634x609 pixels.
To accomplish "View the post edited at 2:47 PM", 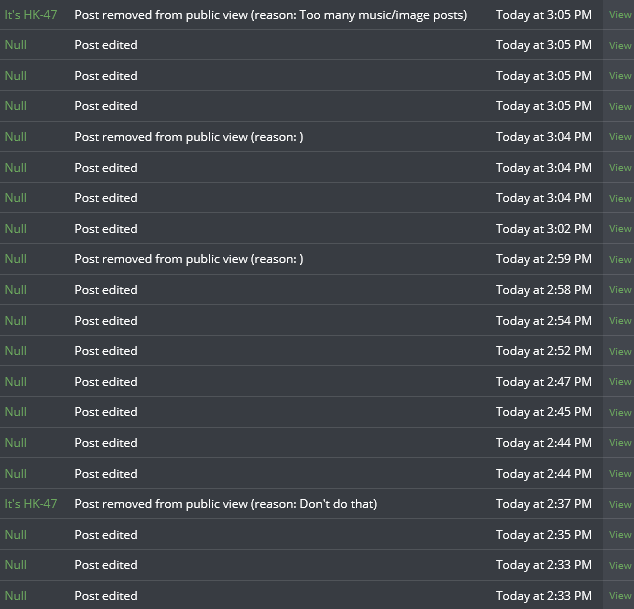I will [620, 382].
